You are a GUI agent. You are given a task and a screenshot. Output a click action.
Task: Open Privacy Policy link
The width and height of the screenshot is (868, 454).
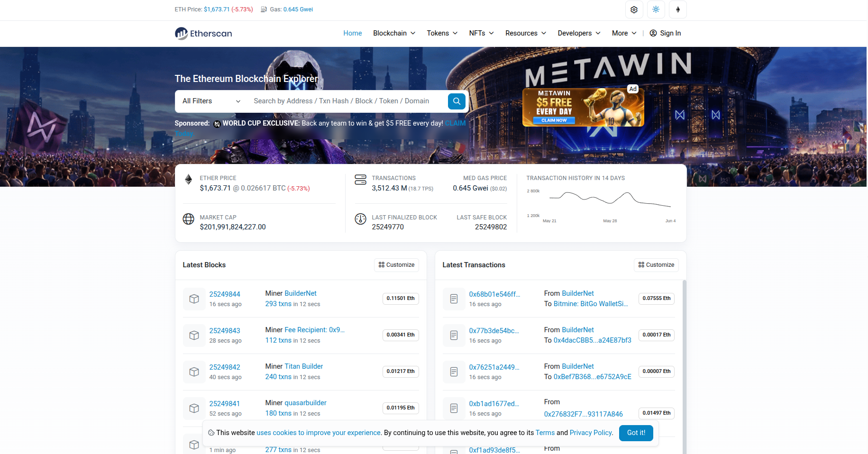coord(591,433)
